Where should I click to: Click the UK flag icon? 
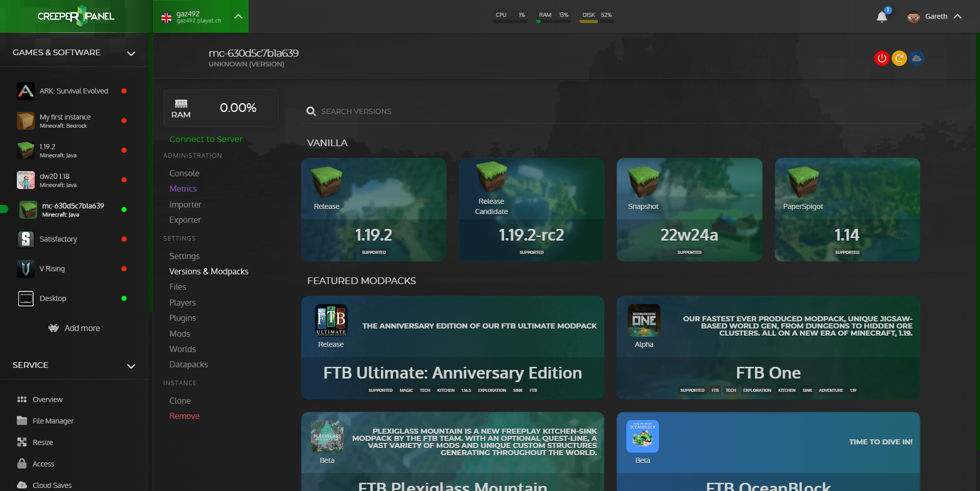pos(166,18)
